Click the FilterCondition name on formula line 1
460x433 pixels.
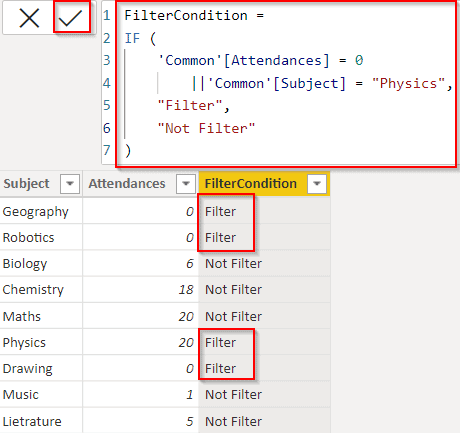click(x=186, y=15)
